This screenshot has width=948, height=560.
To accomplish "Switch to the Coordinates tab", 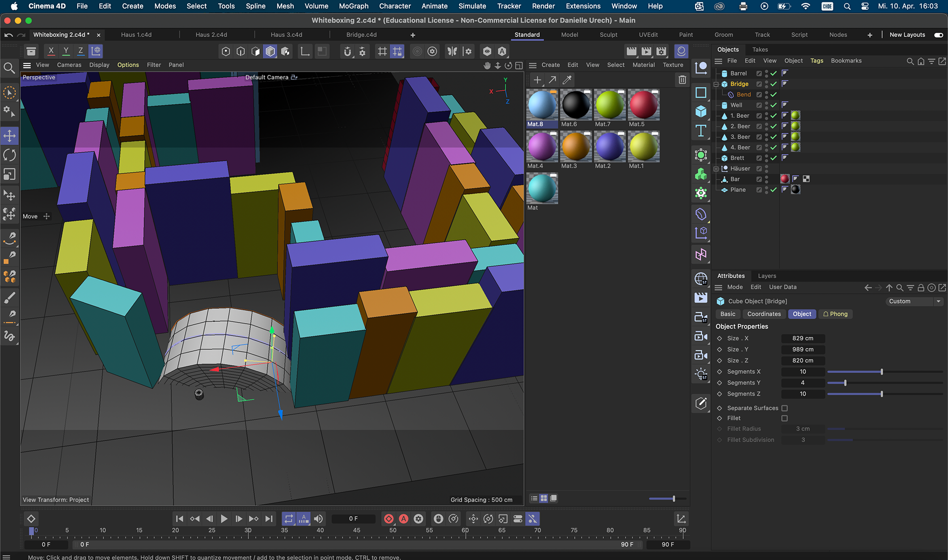I will pyautogui.click(x=764, y=314).
